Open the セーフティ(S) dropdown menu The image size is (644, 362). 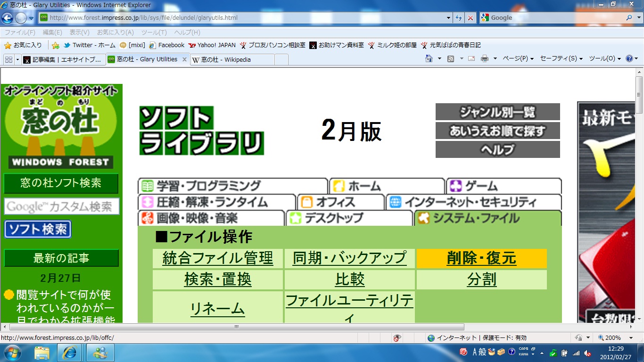click(561, 59)
